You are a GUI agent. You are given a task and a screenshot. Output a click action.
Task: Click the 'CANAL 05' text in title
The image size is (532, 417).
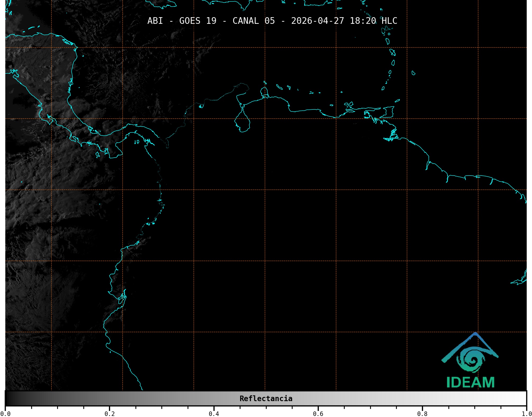tap(253, 21)
